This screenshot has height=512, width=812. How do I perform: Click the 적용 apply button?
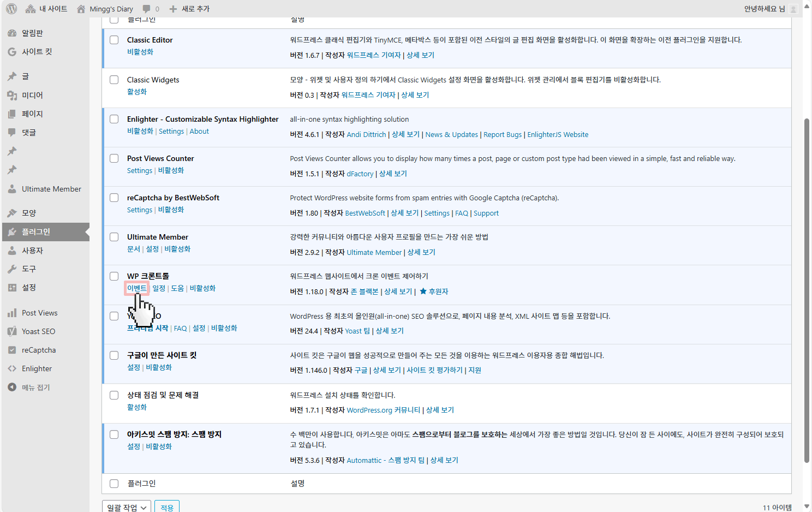point(167,507)
